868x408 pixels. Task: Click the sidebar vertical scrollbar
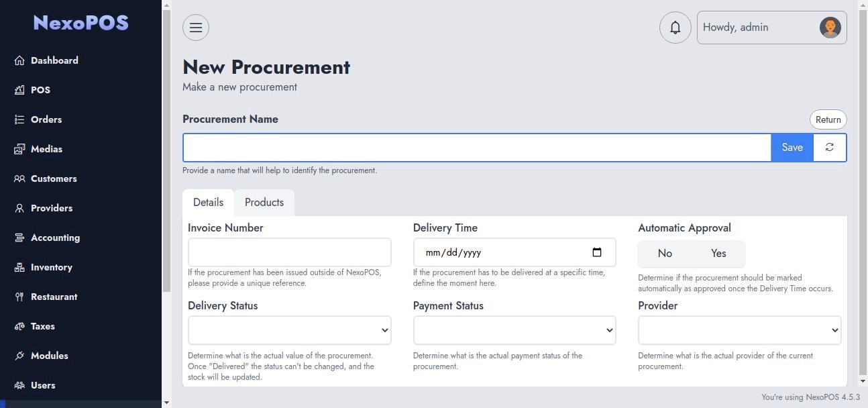pyautogui.click(x=166, y=151)
